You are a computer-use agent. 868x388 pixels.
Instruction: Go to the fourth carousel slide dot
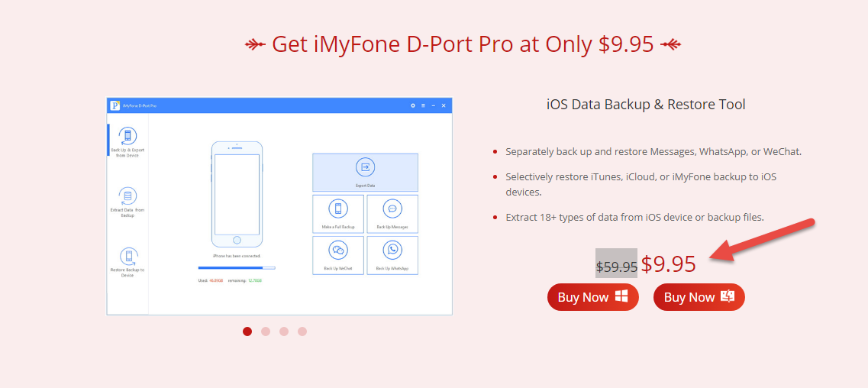302,331
